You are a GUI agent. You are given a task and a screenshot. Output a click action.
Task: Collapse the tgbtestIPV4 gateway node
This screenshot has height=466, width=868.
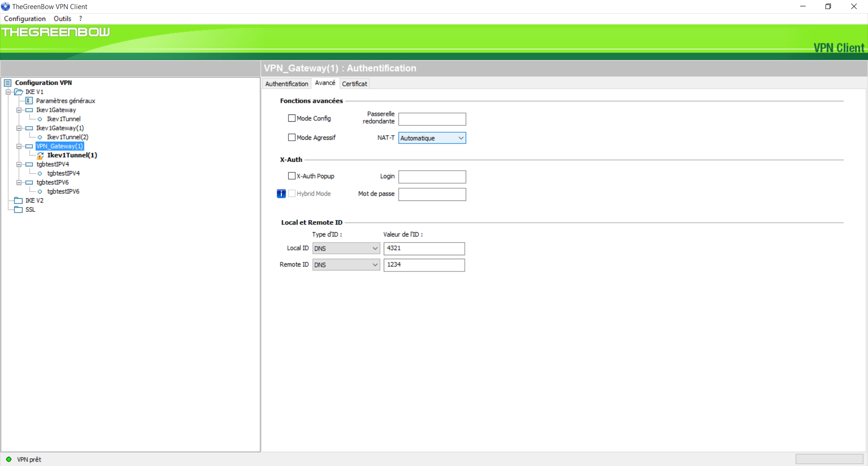click(x=19, y=164)
